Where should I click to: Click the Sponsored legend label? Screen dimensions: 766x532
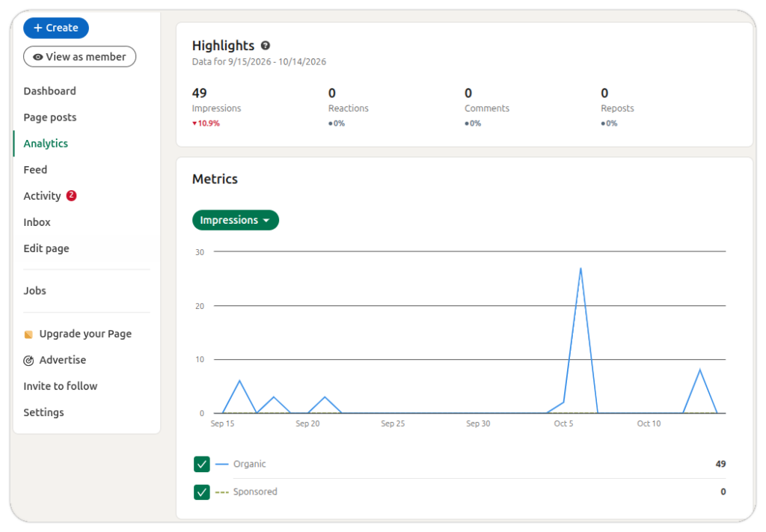(255, 492)
